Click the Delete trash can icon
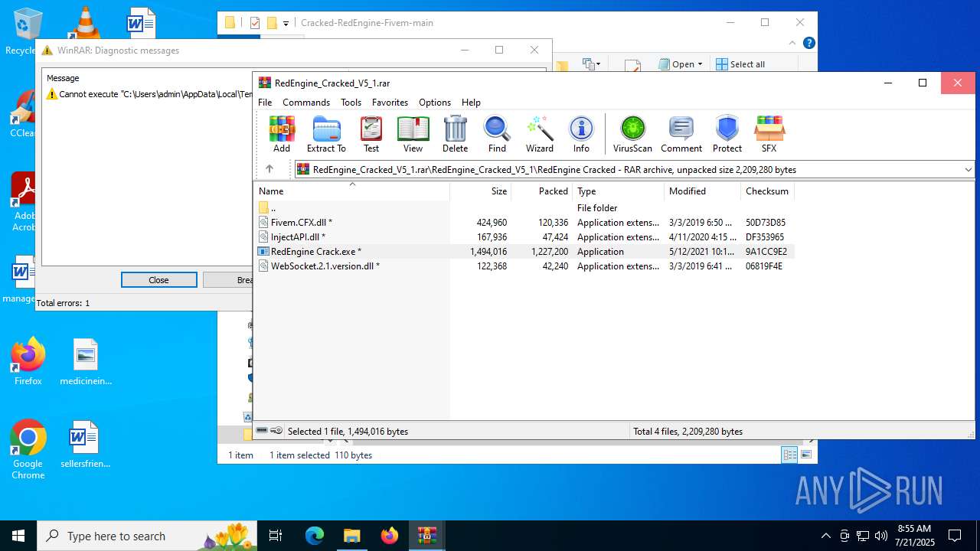 click(x=455, y=135)
